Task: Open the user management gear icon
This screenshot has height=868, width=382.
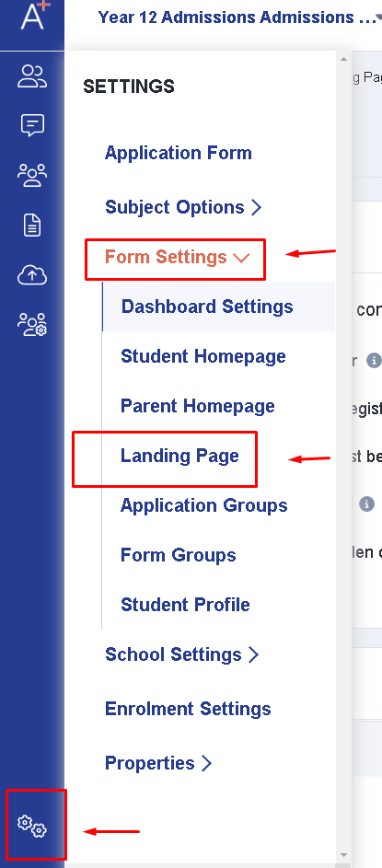Action: (32, 324)
